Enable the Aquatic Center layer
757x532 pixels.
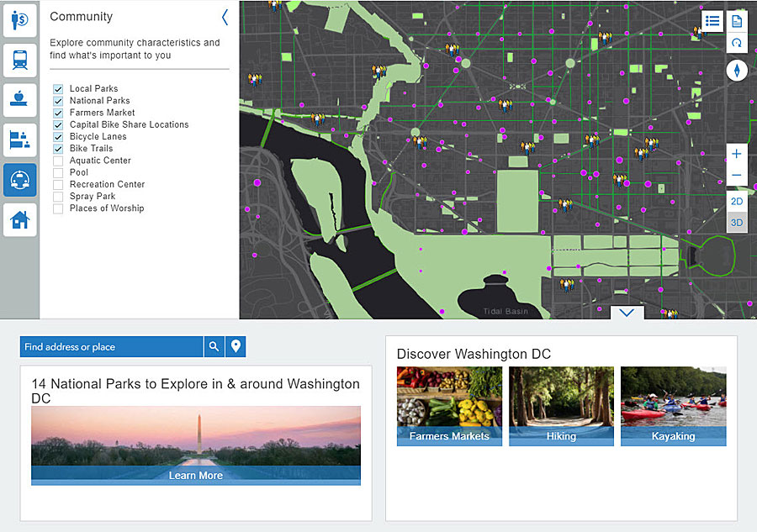pos(58,161)
